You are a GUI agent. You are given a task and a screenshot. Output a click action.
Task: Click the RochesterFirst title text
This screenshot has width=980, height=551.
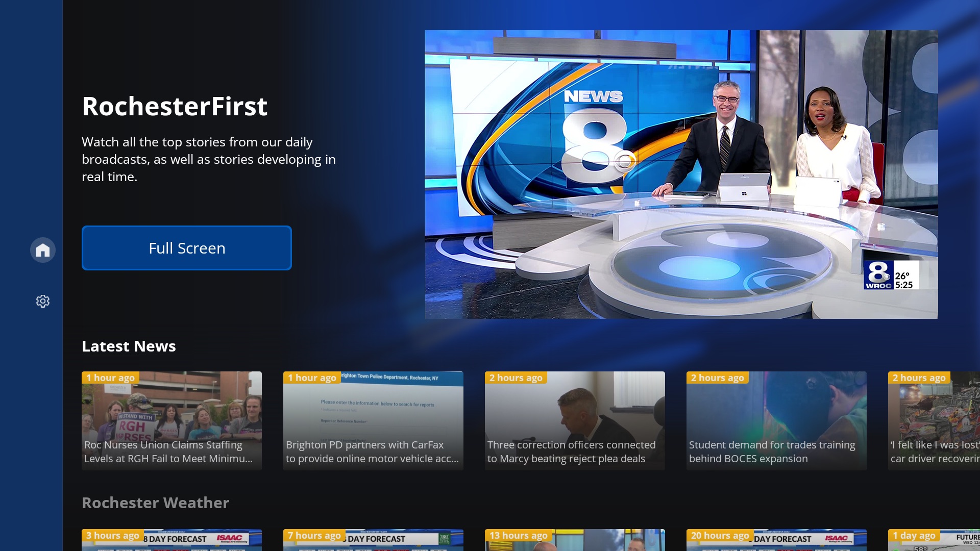tap(175, 106)
